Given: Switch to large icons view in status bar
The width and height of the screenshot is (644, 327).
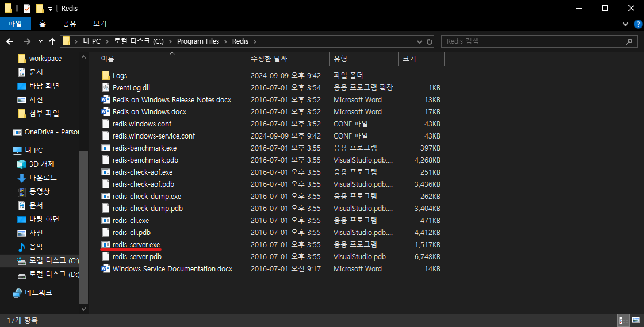Looking at the screenshot, I should [636, 320].
